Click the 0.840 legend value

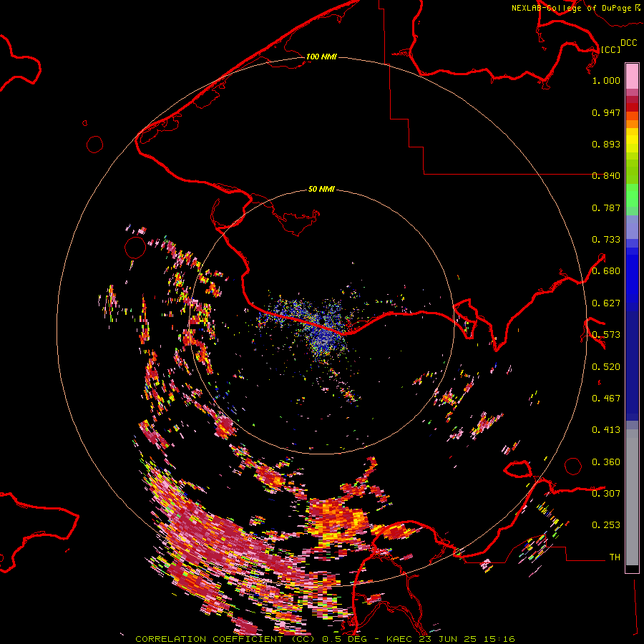(606, 176)
